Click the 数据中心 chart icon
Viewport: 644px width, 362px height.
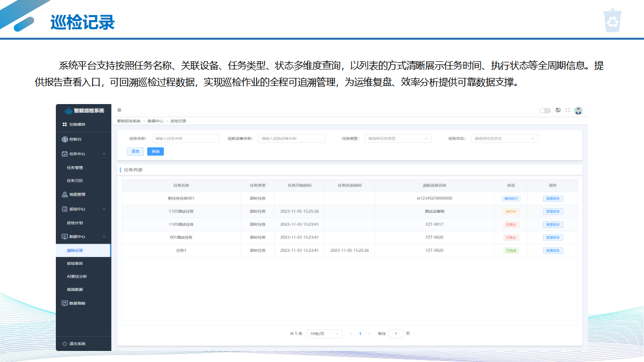click(64, 236)
